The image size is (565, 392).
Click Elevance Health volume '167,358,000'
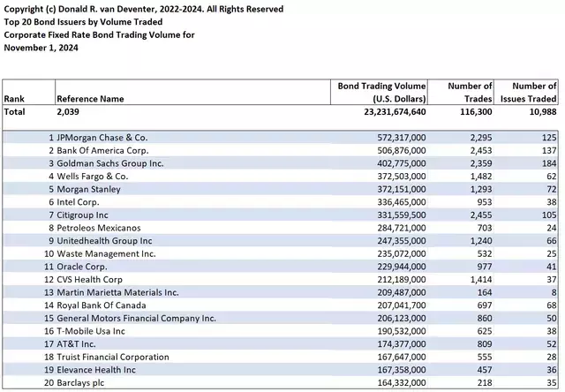[402, 370]
